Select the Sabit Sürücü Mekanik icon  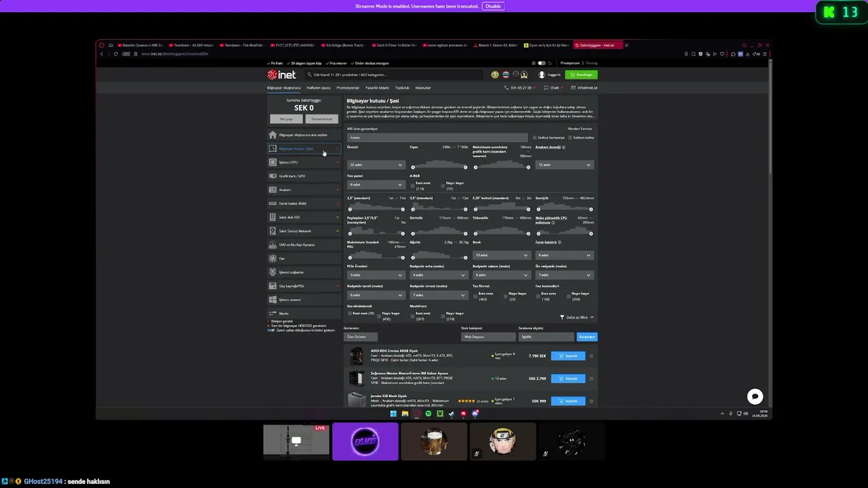tap(273, 231)
